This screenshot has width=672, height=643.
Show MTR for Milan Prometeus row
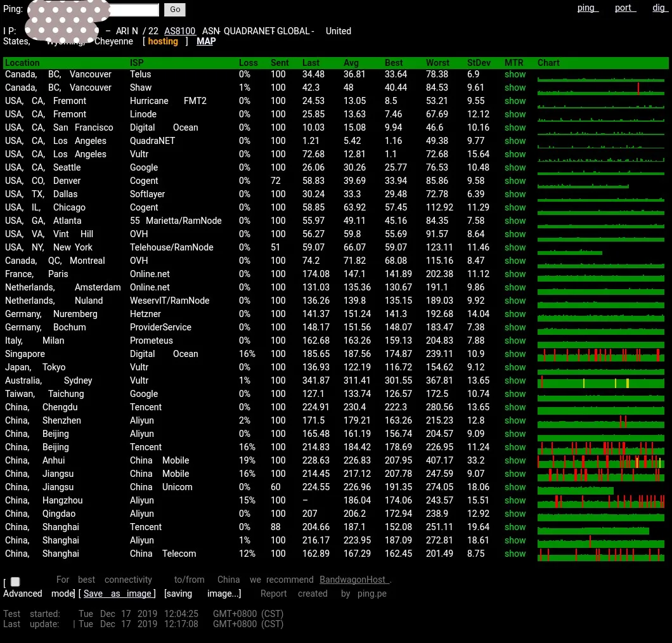515,340
